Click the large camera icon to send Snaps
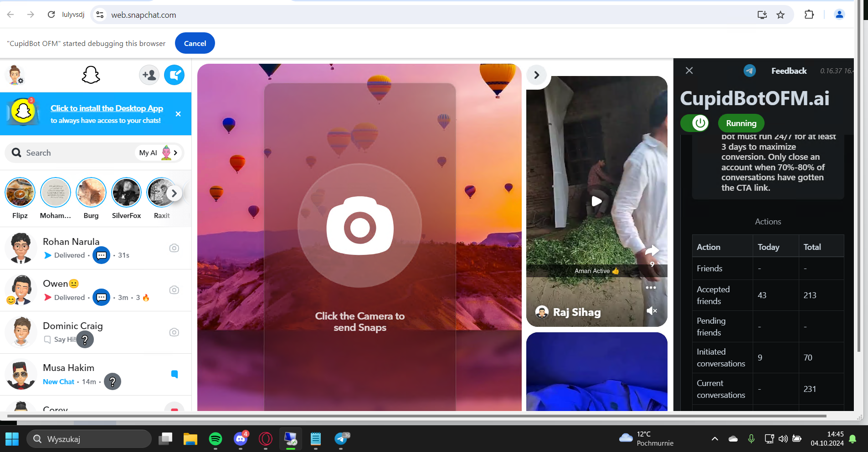868x452 pixels. 360,226
